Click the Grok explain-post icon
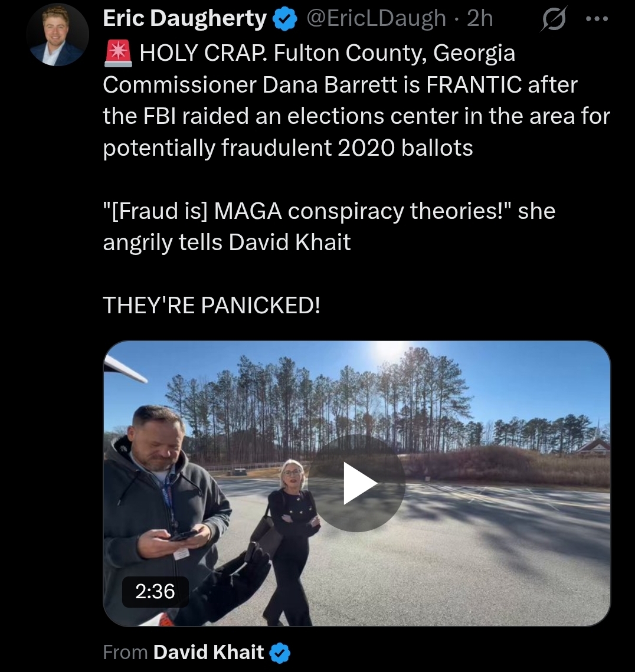Image resolution: width=635 pixels, height=672 pixels. click(x=554, y=19)
